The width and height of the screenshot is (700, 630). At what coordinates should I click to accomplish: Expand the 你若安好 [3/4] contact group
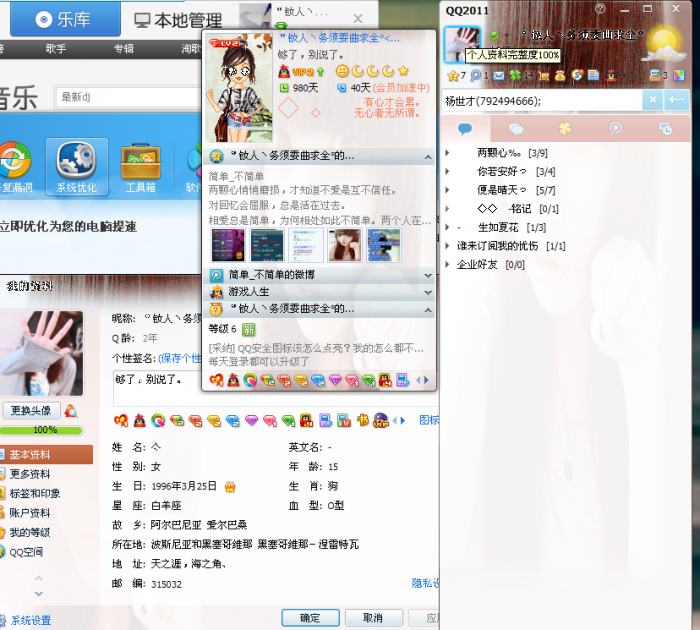(447, 171)
